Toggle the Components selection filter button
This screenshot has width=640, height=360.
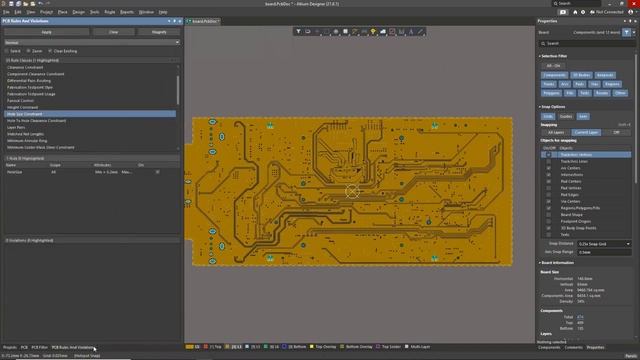(x=554, y=75)
